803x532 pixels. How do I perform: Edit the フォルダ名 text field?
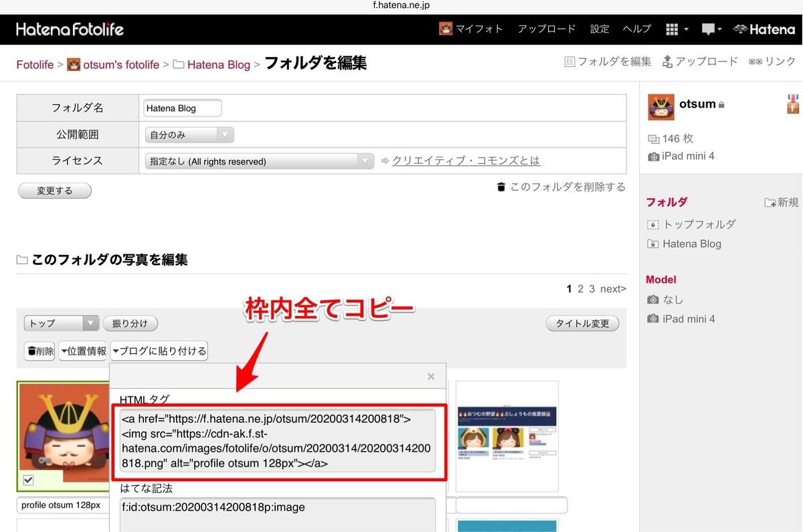pyautogui.click(x=183, y=108)
